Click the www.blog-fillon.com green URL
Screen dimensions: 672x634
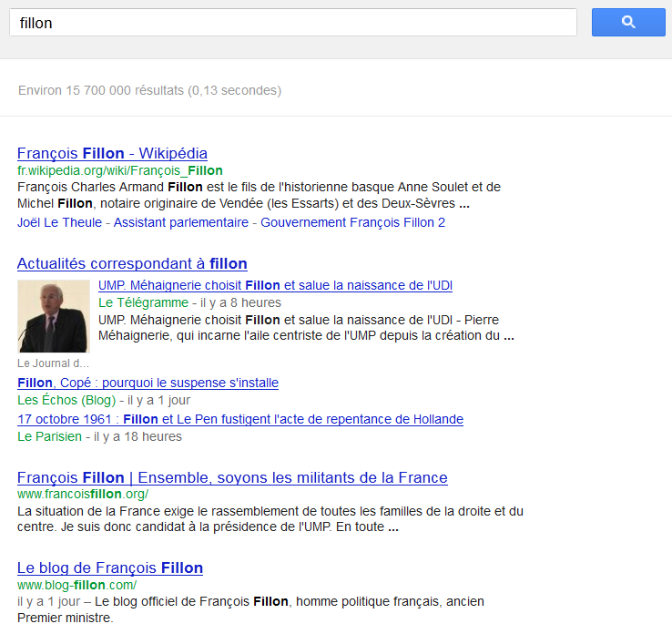tap(76, 585)
